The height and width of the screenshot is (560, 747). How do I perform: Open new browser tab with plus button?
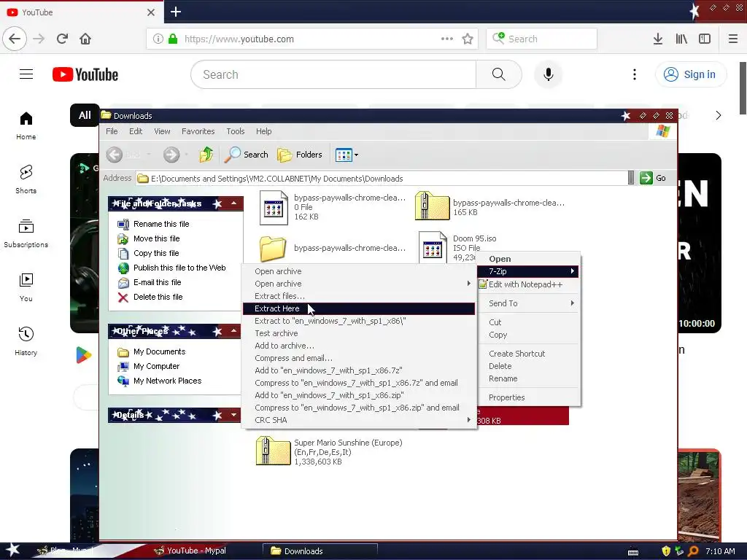point(176,12)
